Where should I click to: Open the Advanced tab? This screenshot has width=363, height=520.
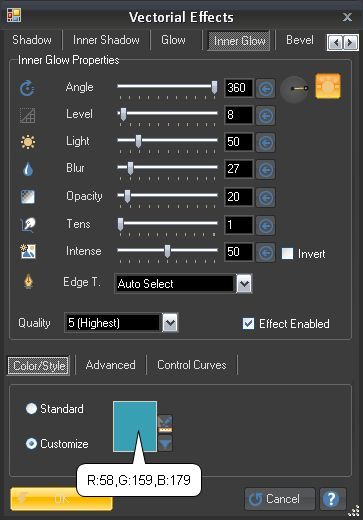click(111, 365)
